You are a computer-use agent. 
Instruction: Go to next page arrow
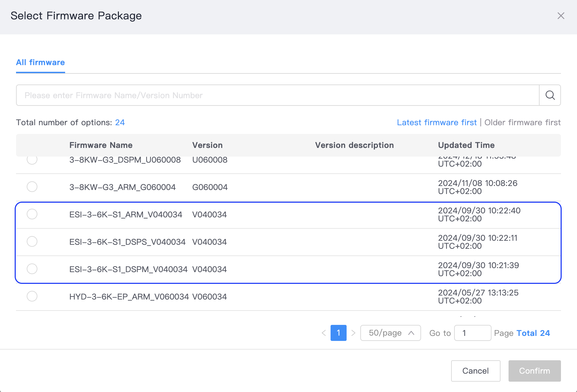[x=353, y=333]
